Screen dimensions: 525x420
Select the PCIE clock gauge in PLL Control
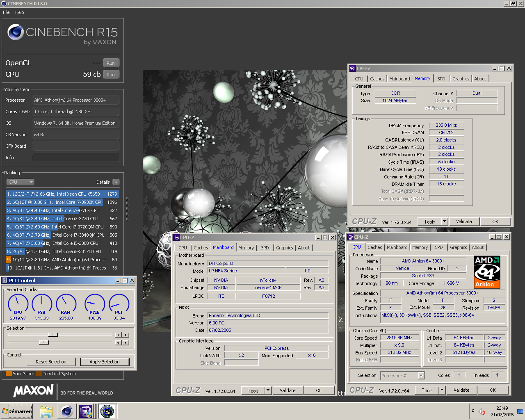tap(95, 304)
